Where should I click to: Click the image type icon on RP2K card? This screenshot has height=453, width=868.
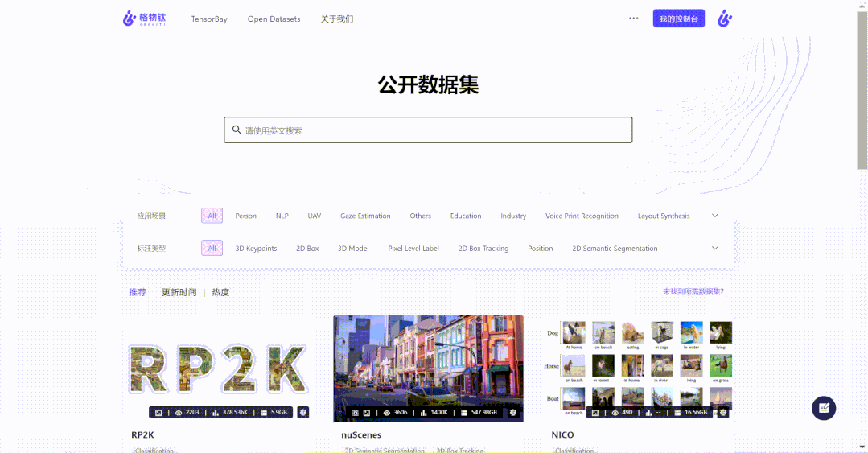tap(158, 413)
